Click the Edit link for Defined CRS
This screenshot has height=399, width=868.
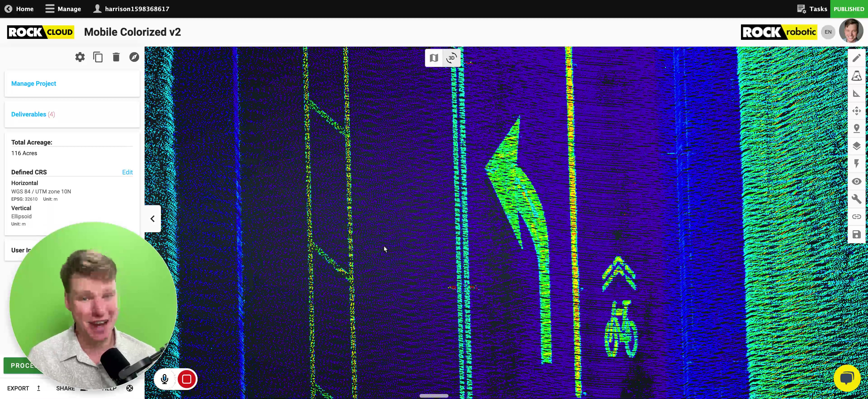click(127, 172)
